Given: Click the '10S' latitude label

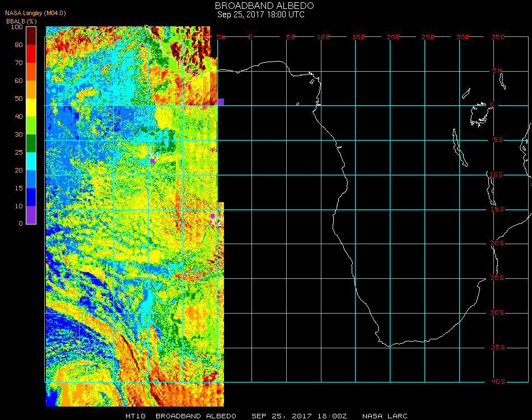Looking at the screenshot, I should pos(496,174).
